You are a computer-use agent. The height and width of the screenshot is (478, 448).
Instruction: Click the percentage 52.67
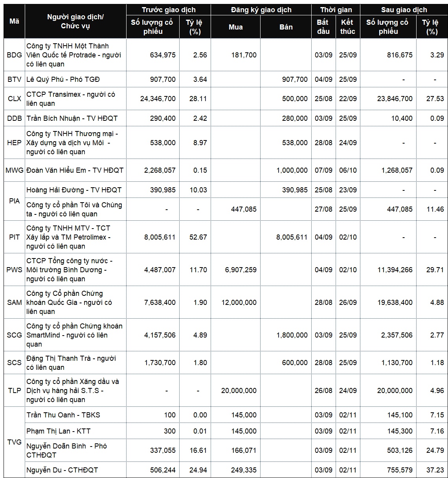(198, 237)
